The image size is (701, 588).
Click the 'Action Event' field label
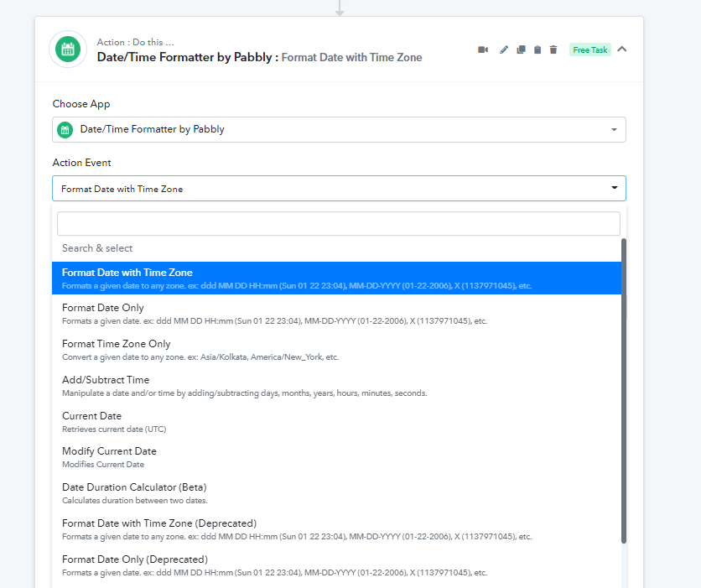tap(82, 163)
